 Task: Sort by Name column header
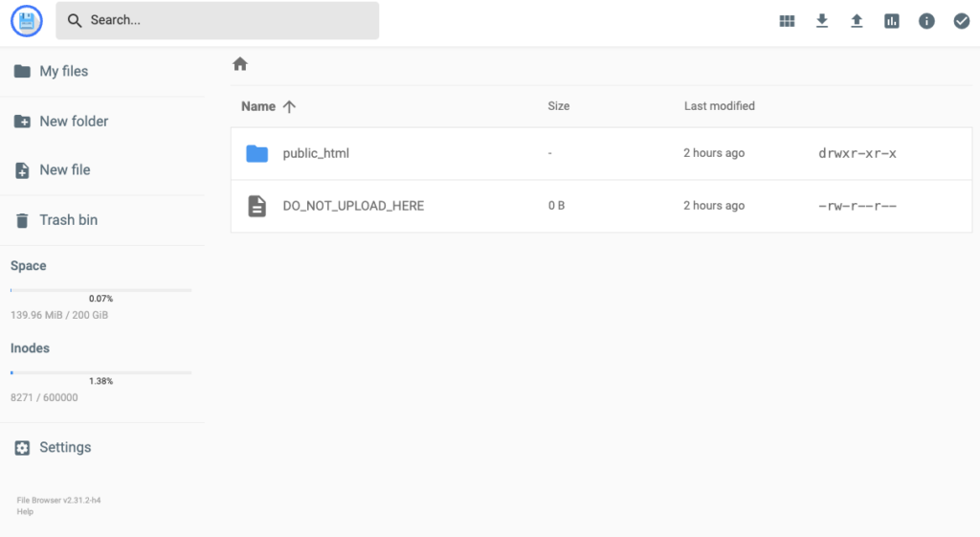coord(258,106)
